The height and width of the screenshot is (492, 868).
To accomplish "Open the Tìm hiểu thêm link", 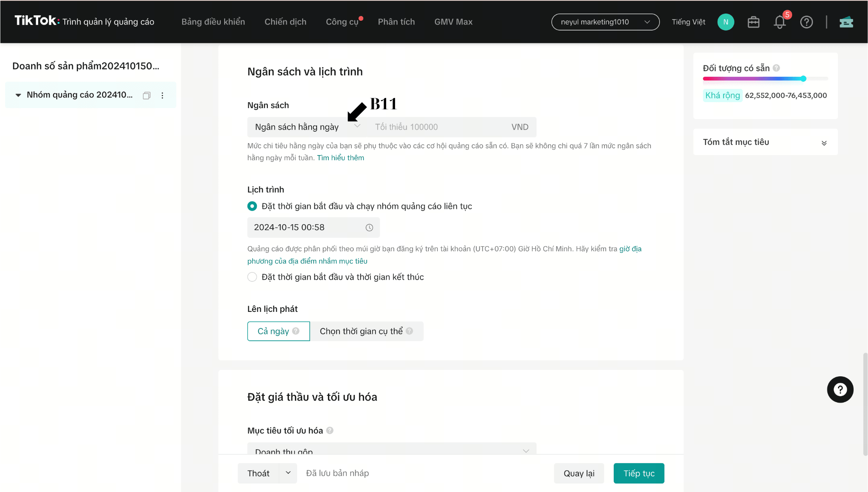I will [340, 158].
